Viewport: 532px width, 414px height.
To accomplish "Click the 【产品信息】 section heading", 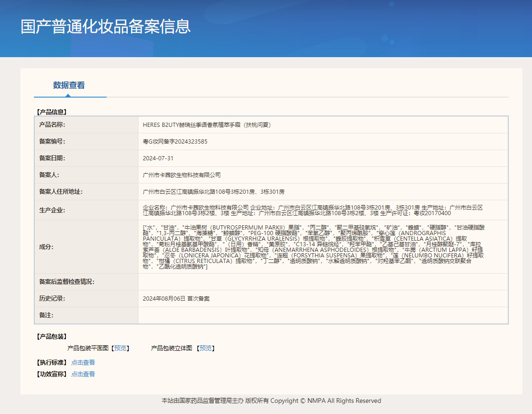I will (x=52, y=112).
